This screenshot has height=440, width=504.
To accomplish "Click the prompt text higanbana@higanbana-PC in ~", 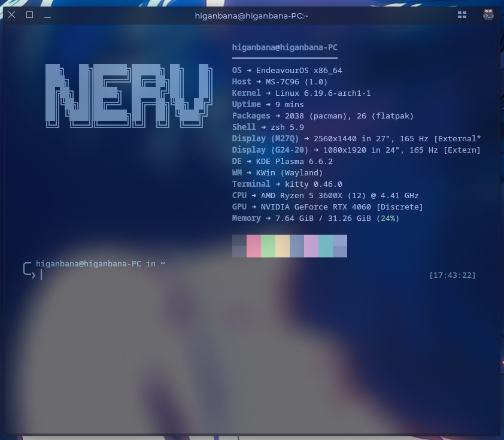I will [x=101, y=264].
